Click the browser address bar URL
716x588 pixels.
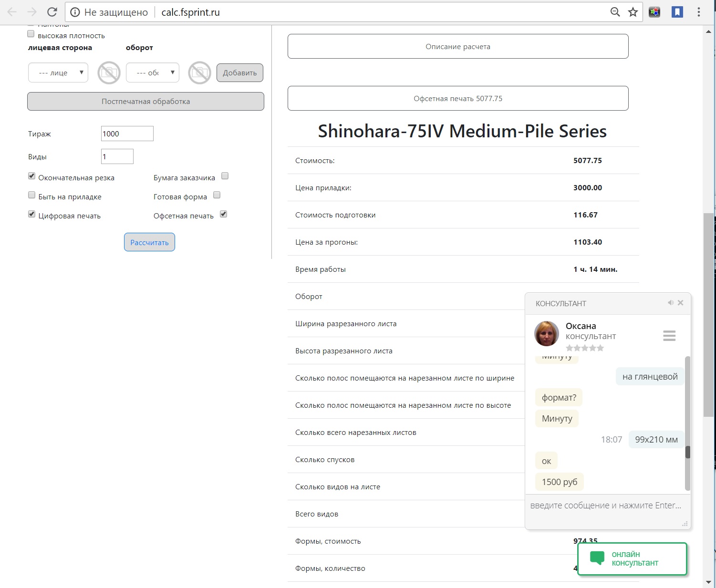[191, 12]
